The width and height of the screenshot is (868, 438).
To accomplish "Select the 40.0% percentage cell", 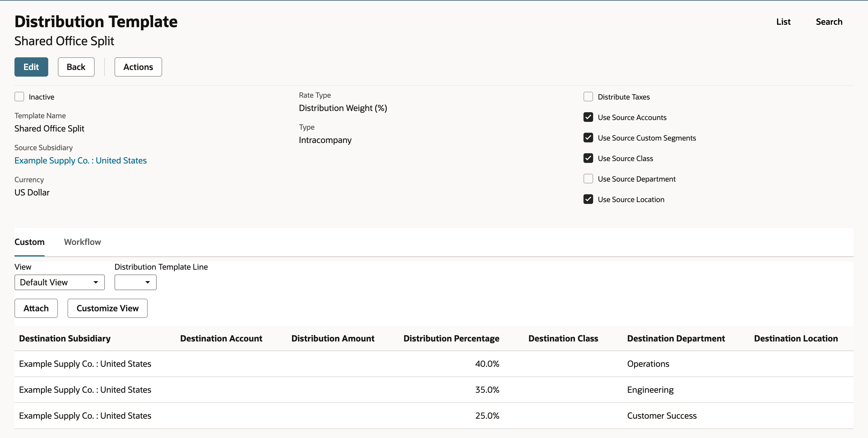I will coord(487,363).
